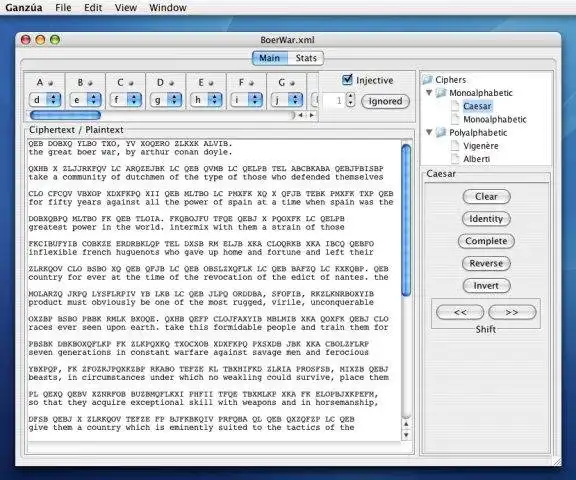The height and width of the screenshot is (480, 576).
Task: Select the Ciphers root folder icon
Action: [x=427, y=79]
